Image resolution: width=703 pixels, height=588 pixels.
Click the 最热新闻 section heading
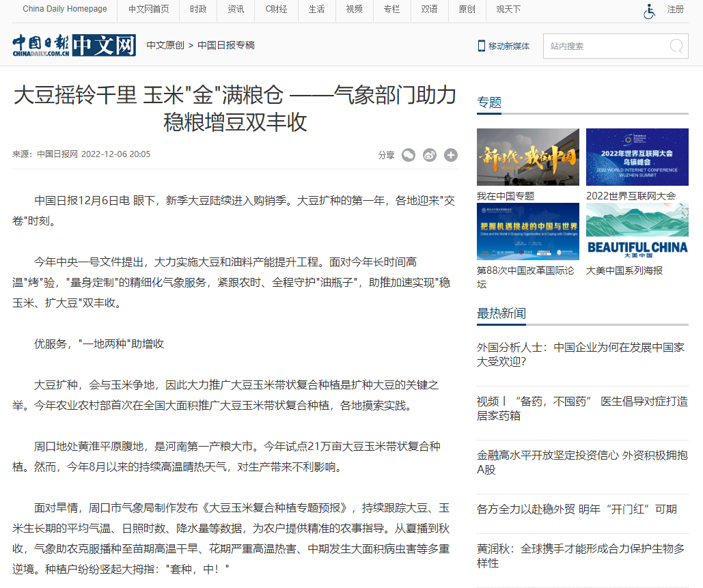[501, 313]
